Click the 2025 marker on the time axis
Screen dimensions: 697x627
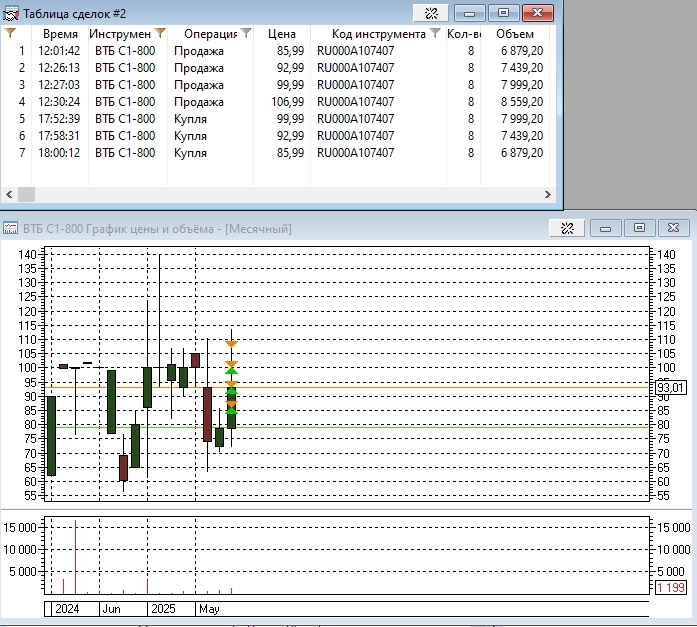coord(163,608)
